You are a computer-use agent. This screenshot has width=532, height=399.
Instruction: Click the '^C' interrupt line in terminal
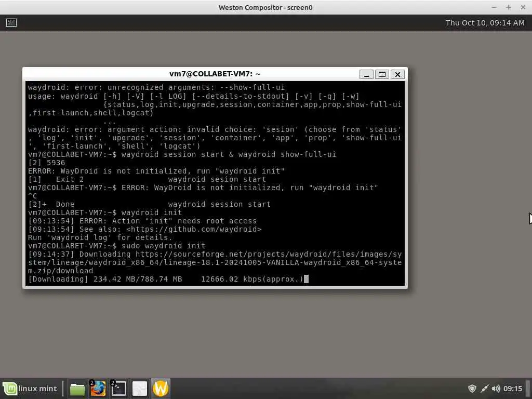point(33,196)
